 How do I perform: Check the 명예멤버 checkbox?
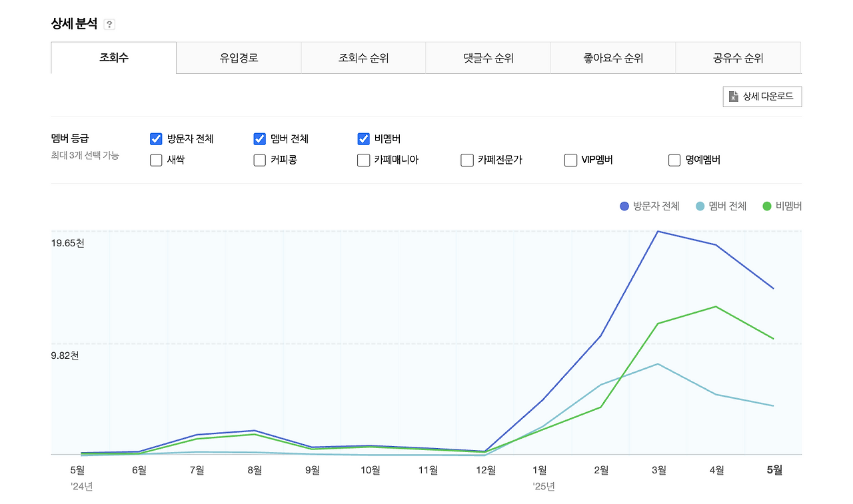(x=674, y=160)
